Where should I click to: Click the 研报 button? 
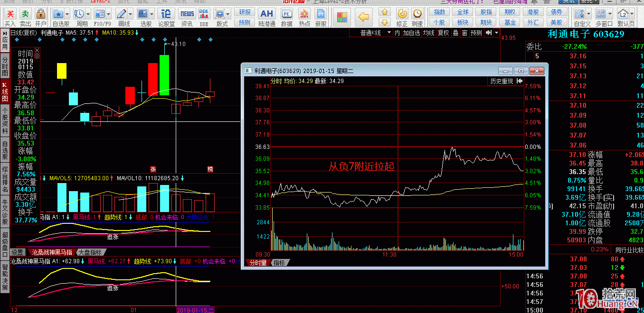[245, 12]
